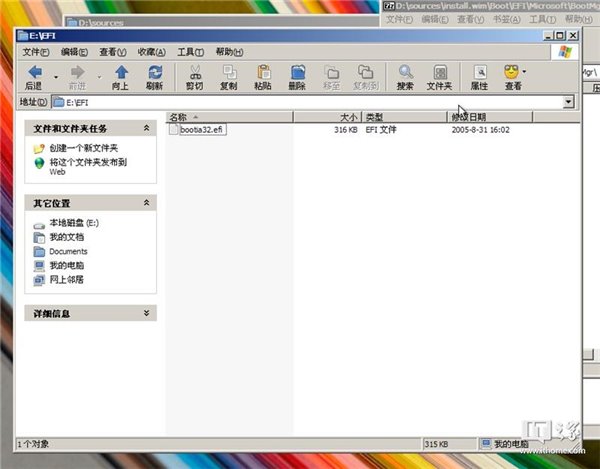
Task: Sort files by 修改日期 column header
Action: 490,117
